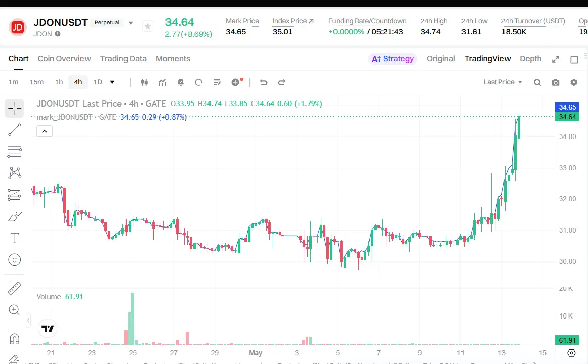Switch to Depth chart view
This screenshot has height=364, width=588.
click(x=531, y=59)
